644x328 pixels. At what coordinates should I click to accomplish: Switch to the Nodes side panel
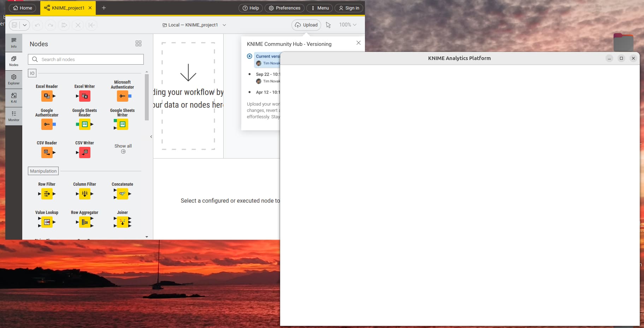14,61
